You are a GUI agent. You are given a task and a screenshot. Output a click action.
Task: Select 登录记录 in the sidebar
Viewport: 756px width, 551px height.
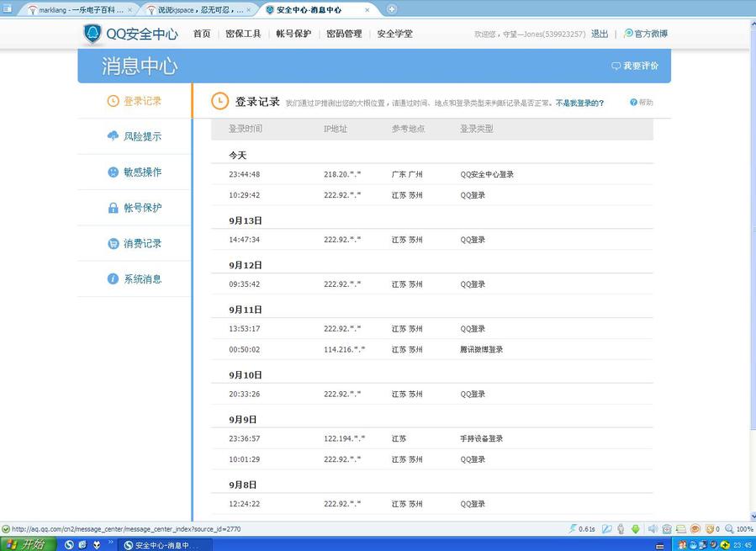click(143, 101)
